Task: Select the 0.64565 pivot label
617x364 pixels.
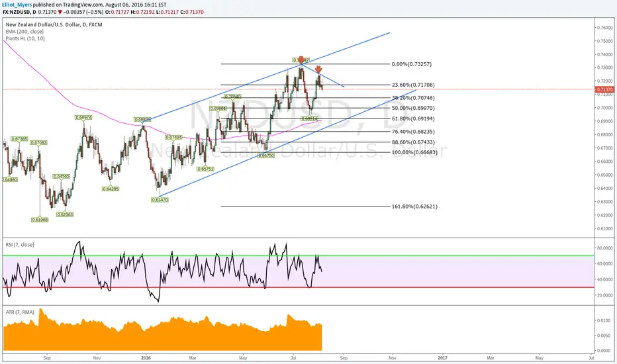Action: click(x=62, y=176)
